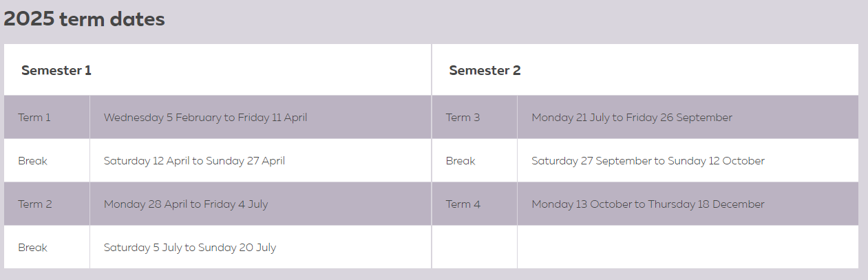The image size is (868, 280).
Task: Click the Term 2 row label
Action: 34,204
